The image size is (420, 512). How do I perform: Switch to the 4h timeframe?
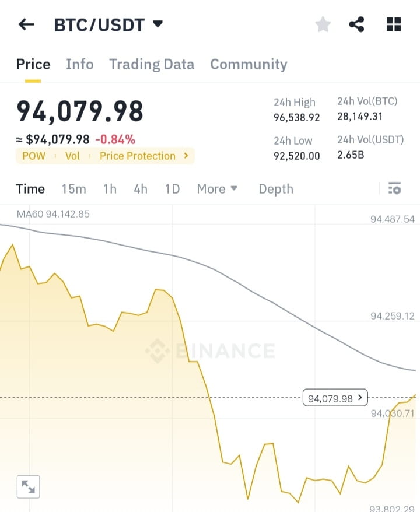coord(140,188)
